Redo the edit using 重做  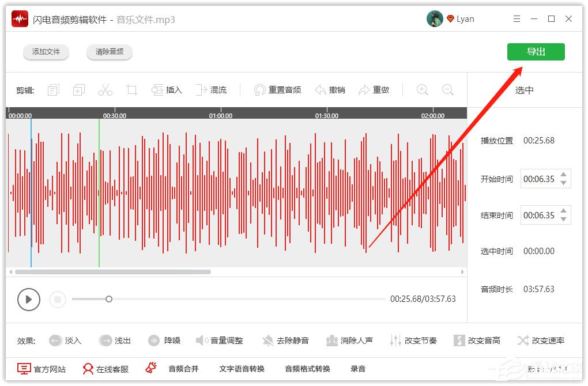click(374, 89)
